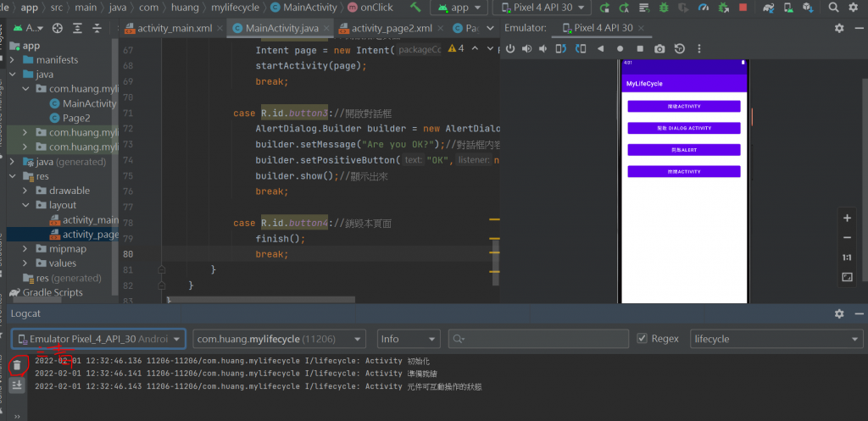Click emulator Overview square button
The image size is (868, 421).
(640, 48)
